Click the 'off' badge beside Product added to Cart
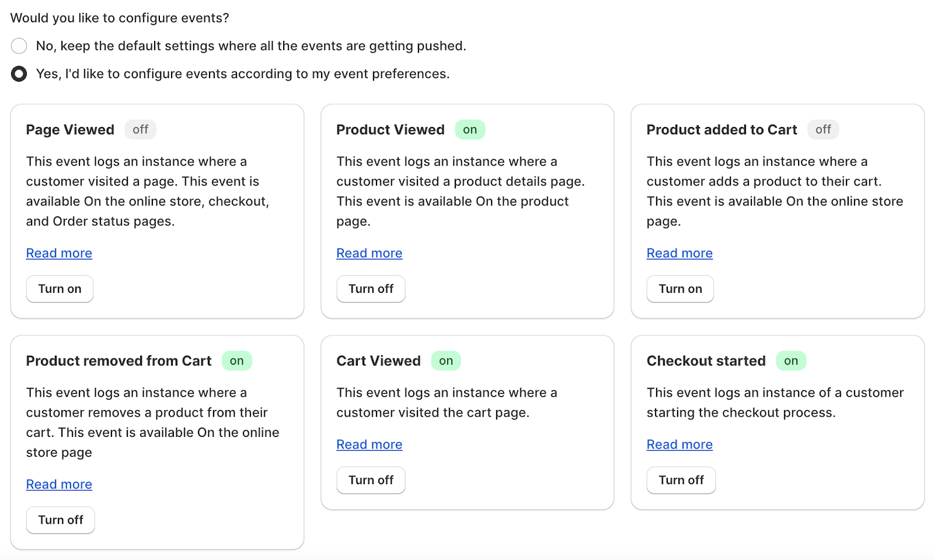The height and width of the screenshot is (560, 934). [823, 129]
